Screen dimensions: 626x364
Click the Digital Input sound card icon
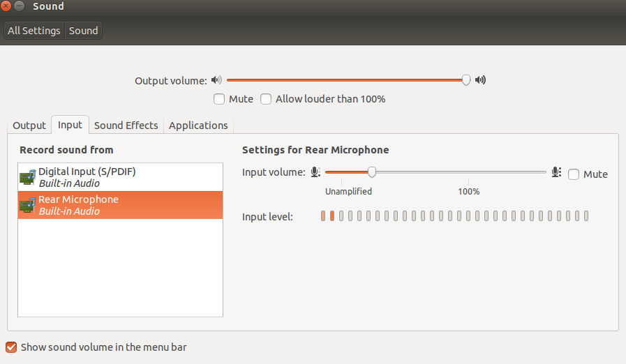[28, 177]
